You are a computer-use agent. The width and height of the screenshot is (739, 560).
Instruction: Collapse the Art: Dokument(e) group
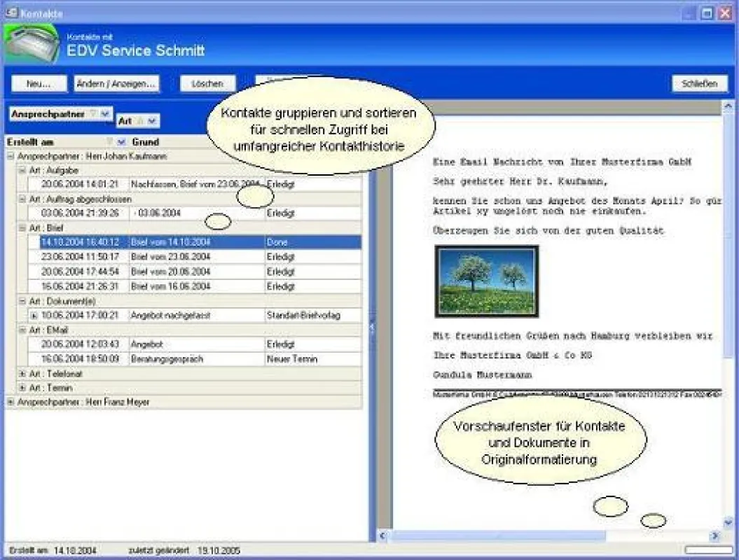(x=22, y=301)
